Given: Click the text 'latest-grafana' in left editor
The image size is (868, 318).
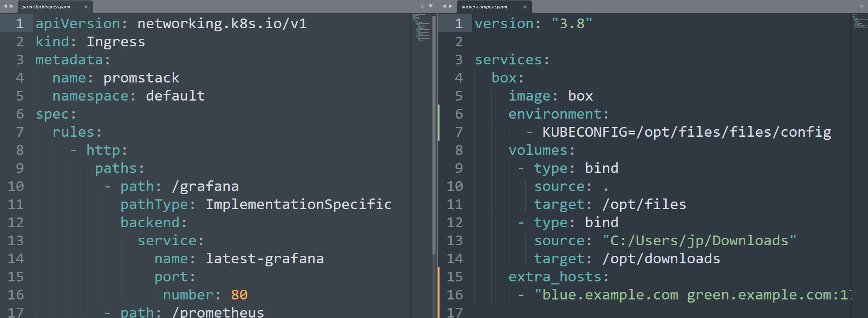Looking at the screenshot, I should point(264,258).
